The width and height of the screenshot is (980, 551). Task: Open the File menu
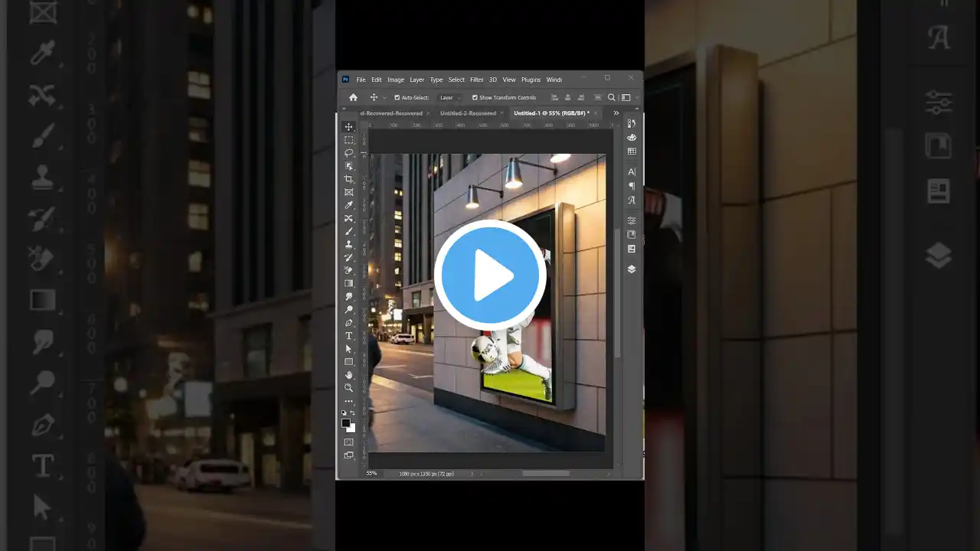[x=361, y=80]
